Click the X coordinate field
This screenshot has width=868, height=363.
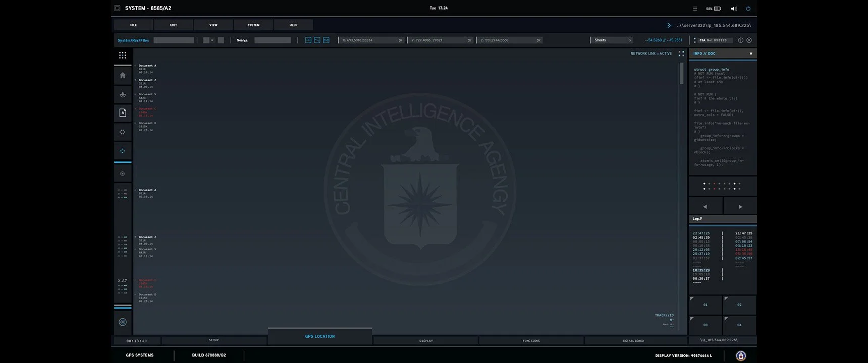(372, 40)
